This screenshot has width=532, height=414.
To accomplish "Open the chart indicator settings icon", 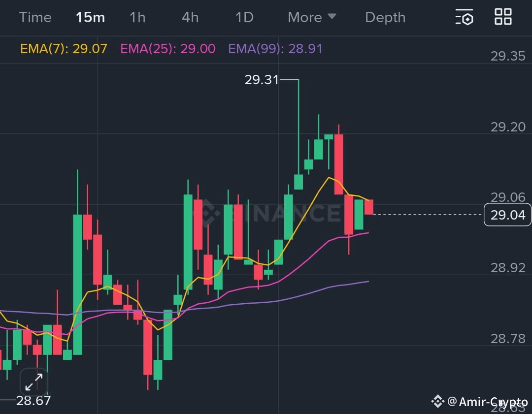I will [x=465, y=17].
